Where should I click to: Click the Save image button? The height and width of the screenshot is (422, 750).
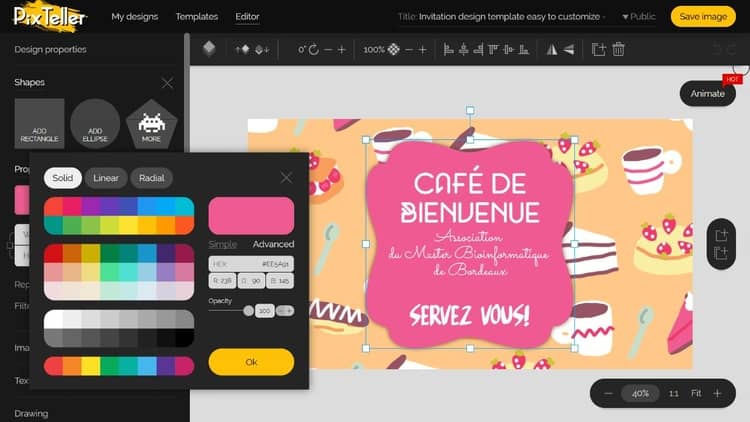[x=703, y=17]
